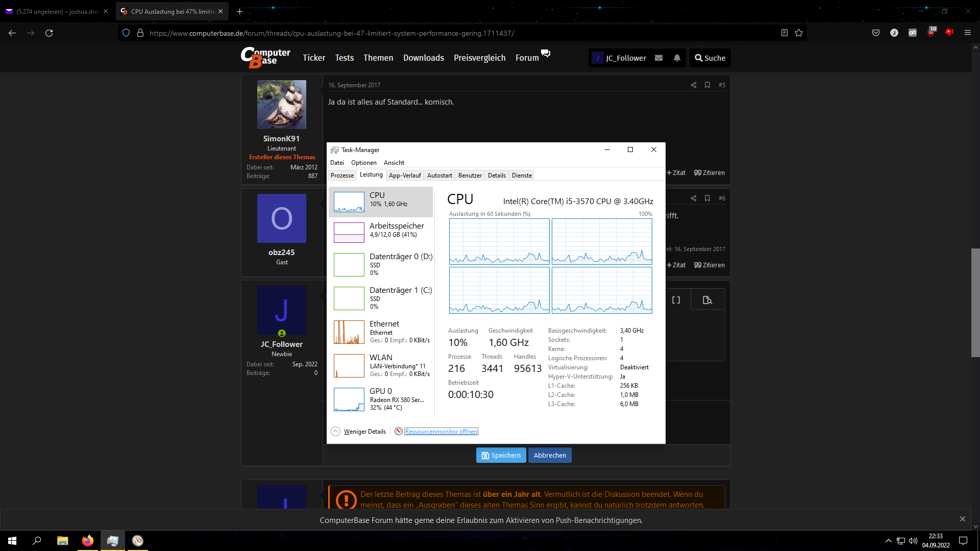Click the share icon on post #5

[693, 85]
